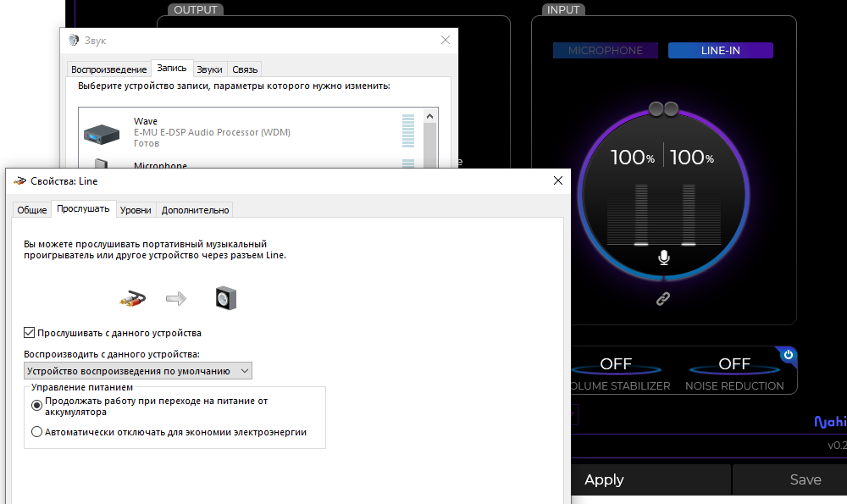Toggle the Volume Stabilizer OFF switch
Viewport: 847px width, 504px height.
616,365
